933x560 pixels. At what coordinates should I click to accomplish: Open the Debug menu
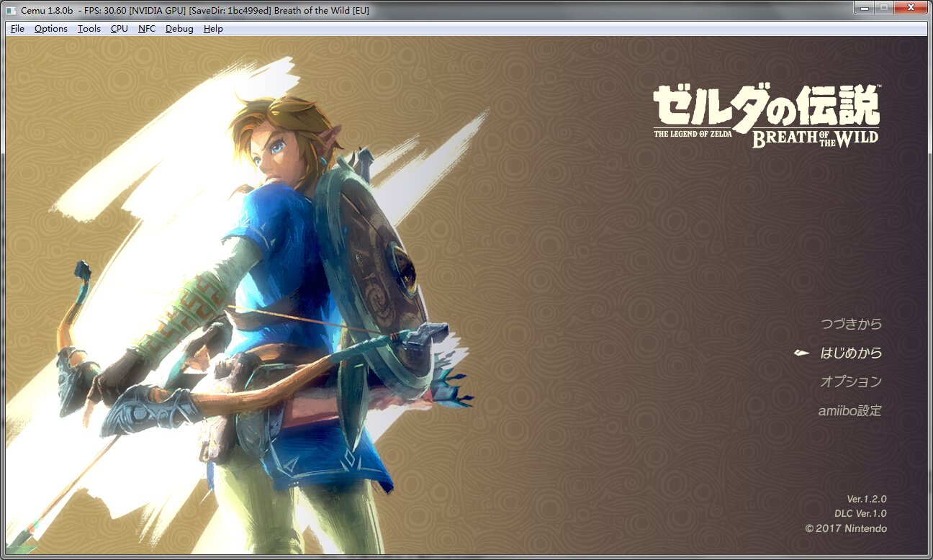click(178, 28)
